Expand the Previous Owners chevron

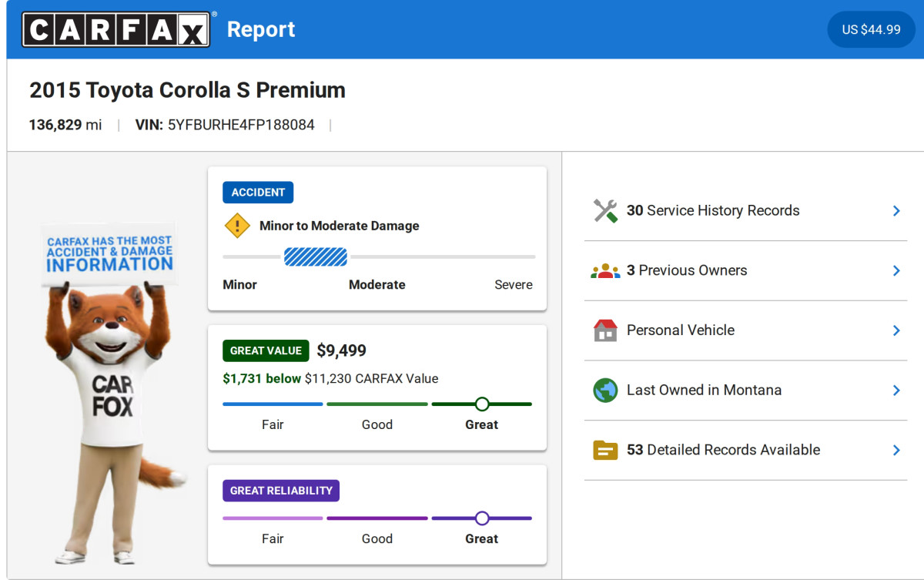896,271
